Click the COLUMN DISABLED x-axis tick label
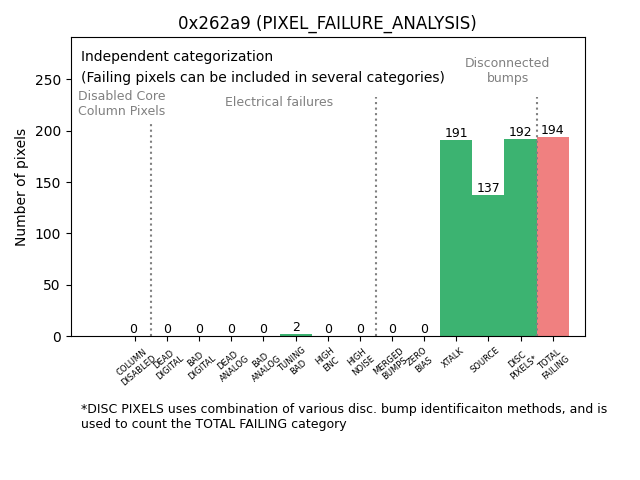The image size is (640, 480). coord(135,366)
